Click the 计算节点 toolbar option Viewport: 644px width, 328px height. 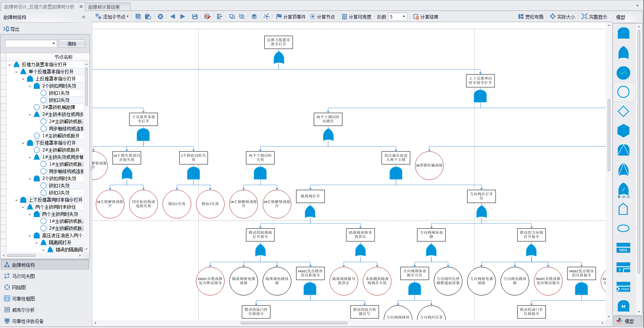pos(322,17)
